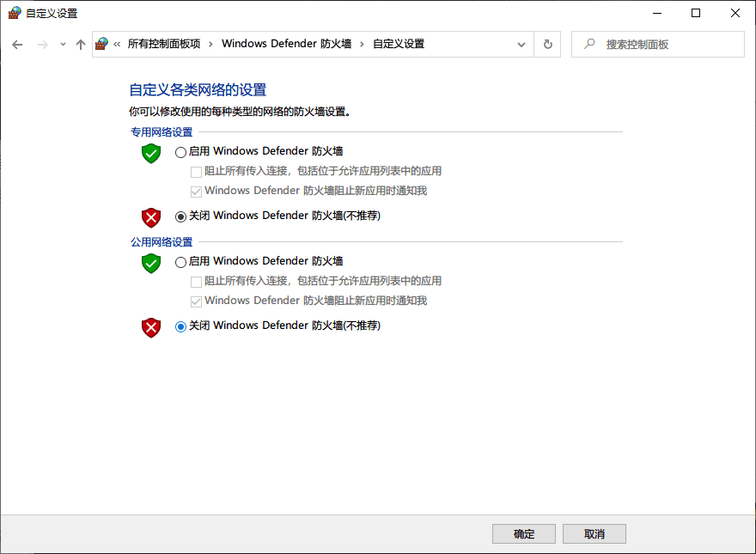Maximize the 自定义设置 window
756x554 pixels.
tap(696, 13)
